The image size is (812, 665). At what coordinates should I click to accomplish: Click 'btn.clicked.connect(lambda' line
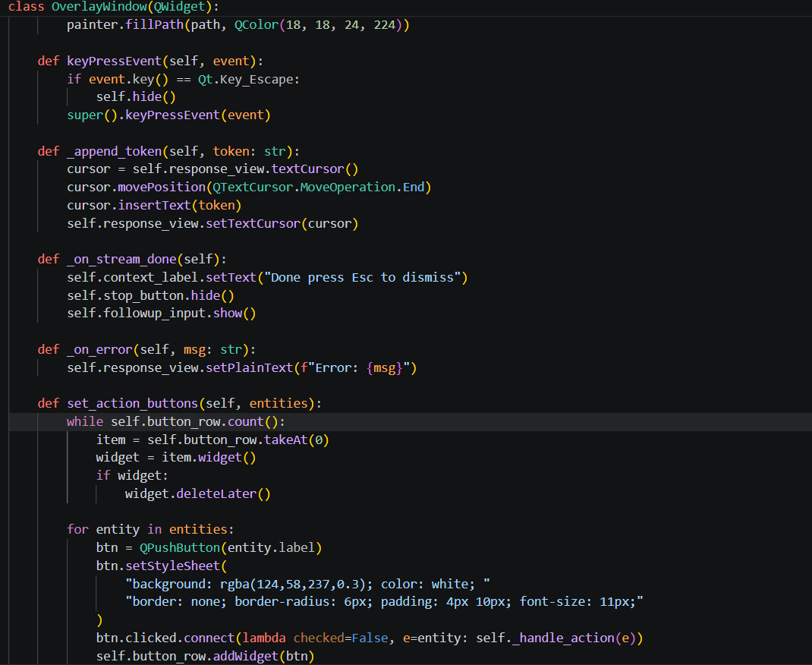coord(370,638)
